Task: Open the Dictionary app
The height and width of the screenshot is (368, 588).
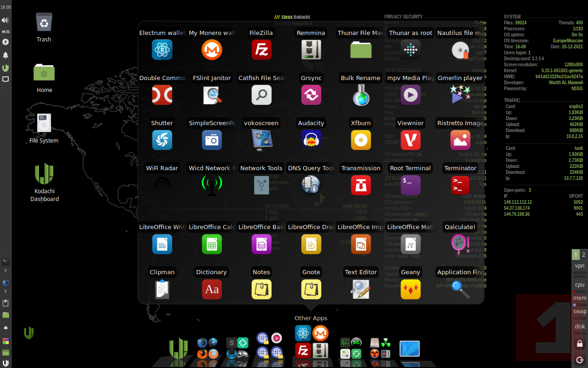Action: point(212,289)
